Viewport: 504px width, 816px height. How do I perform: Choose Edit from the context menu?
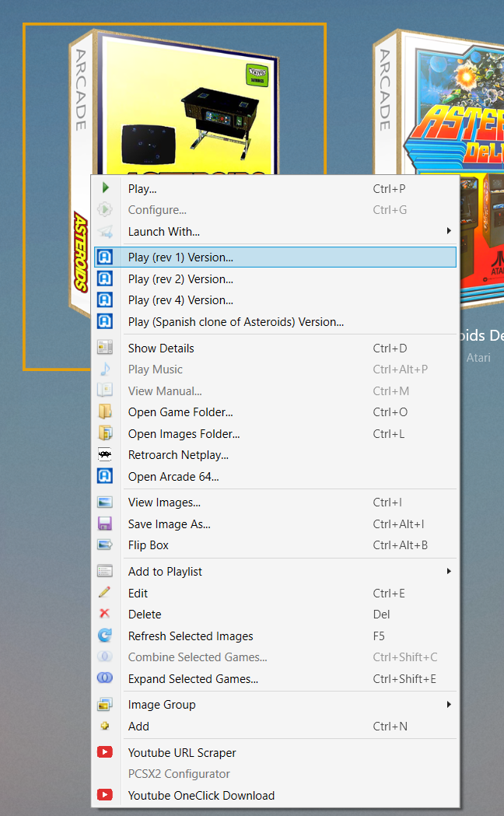click(x=275, y=593)
